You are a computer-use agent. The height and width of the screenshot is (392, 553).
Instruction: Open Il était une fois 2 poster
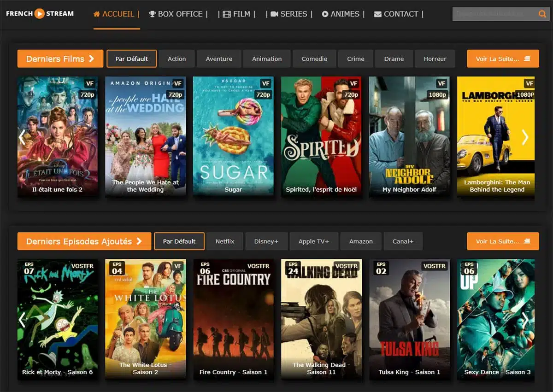58,137
